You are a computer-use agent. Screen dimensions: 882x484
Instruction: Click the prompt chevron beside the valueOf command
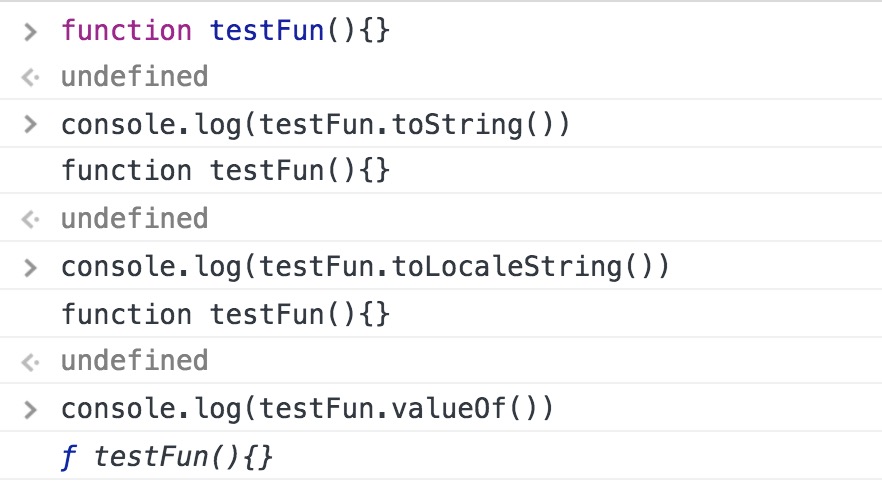31,409
